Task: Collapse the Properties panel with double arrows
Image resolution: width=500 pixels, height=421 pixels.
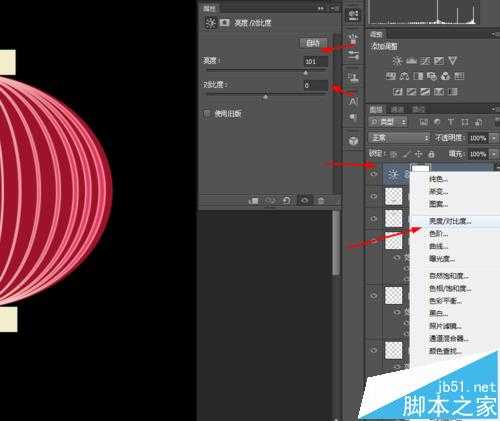Action: pos(321,9)
